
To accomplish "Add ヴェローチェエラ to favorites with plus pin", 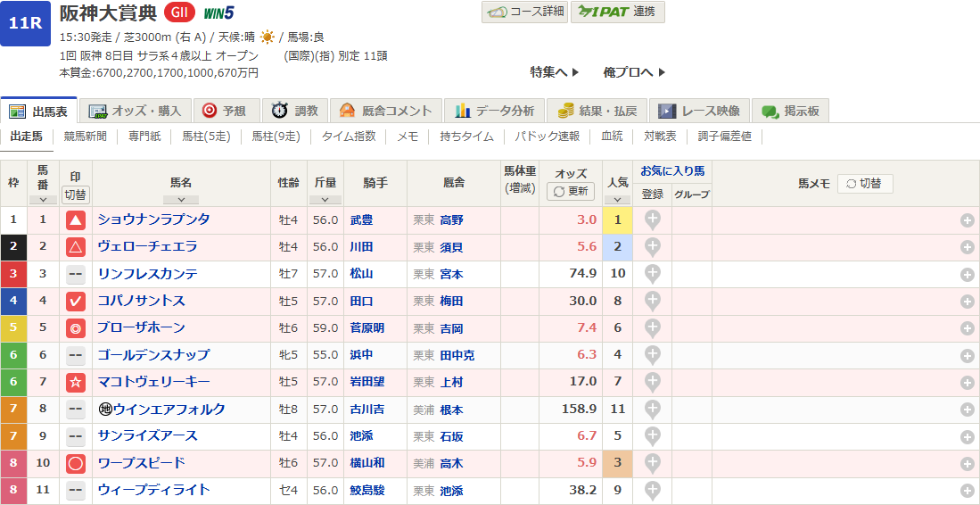I will point(653,247).
